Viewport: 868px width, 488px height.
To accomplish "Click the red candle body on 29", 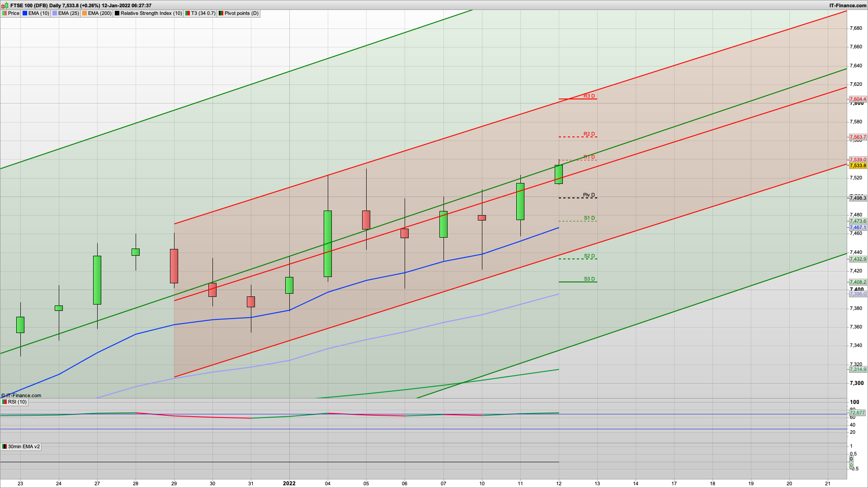I will (x=174, y=266).
